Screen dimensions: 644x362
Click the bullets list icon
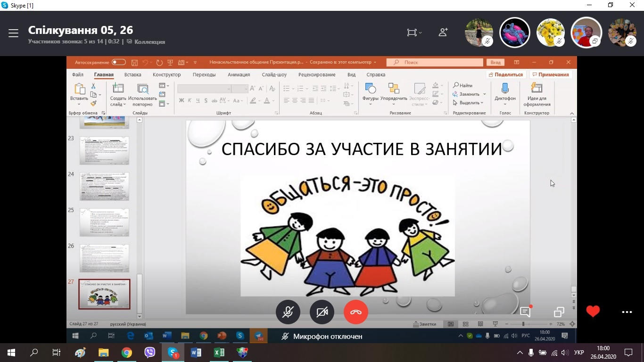286,89
